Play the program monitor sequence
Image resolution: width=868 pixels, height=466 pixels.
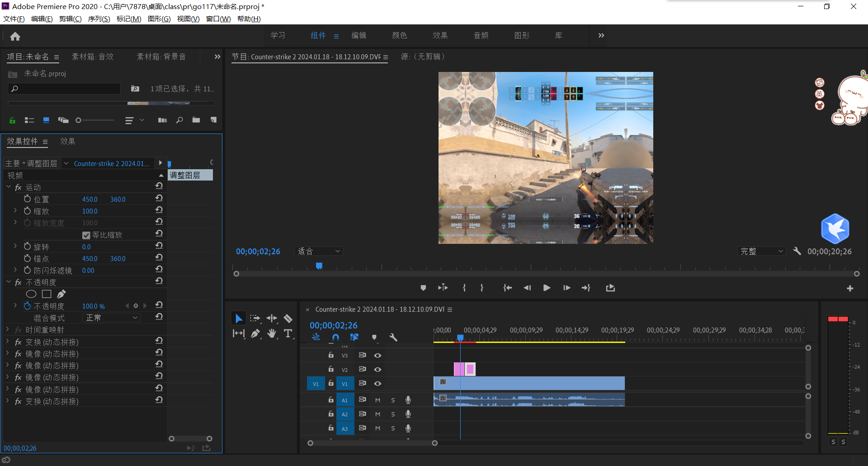547,288
